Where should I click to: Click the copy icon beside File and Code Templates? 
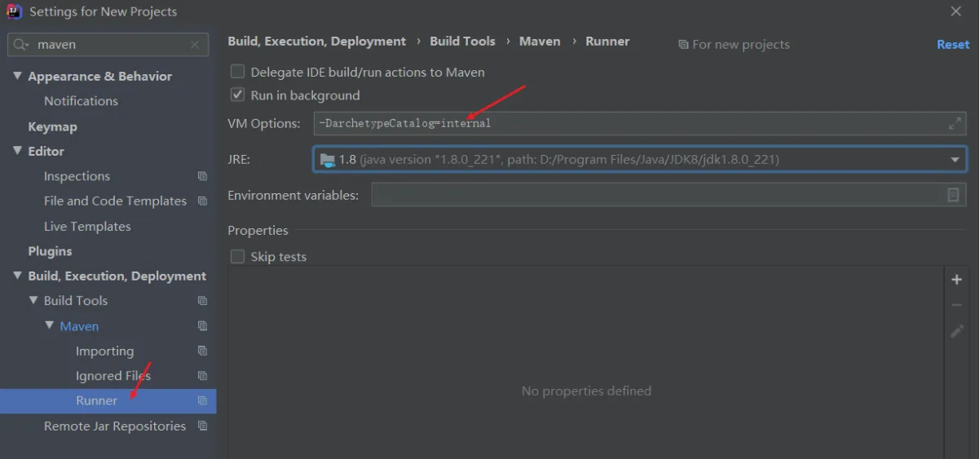tap(202, 201)
